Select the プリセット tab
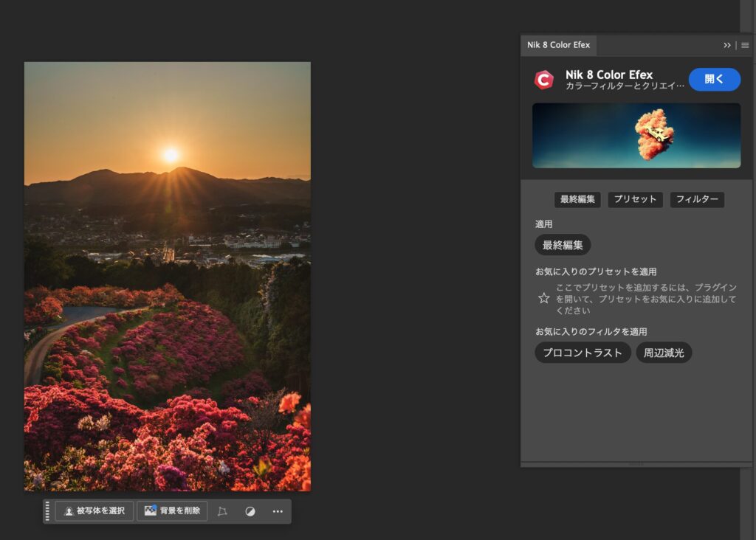The height and width of the screenshot is (540, 756). point(635,200)
